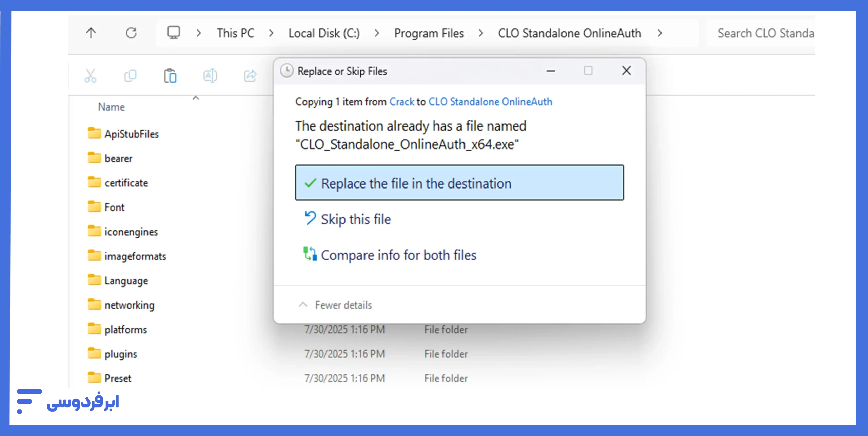
Task: Expand chevron after This PC breadcrumb
Action: pos(271,33)
